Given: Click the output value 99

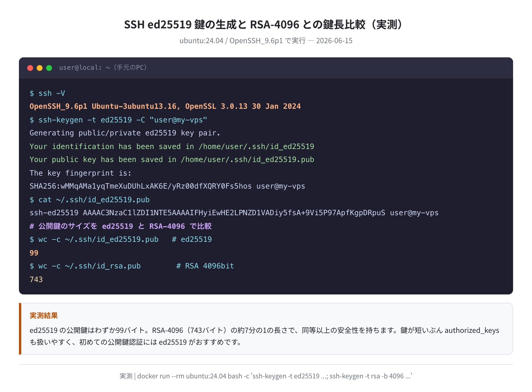Looking at the screenshot, I should (x=34, y=253).
